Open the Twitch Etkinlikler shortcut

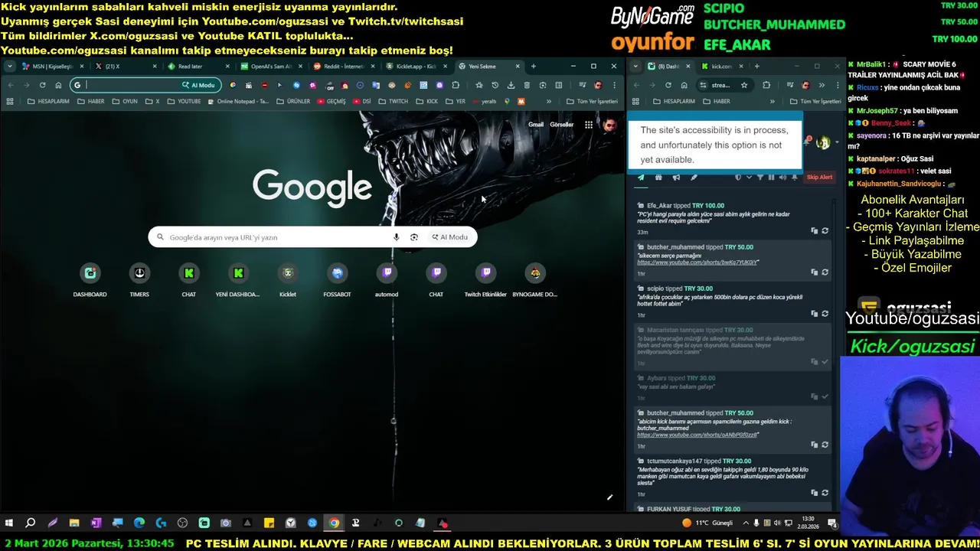(485, 280)
